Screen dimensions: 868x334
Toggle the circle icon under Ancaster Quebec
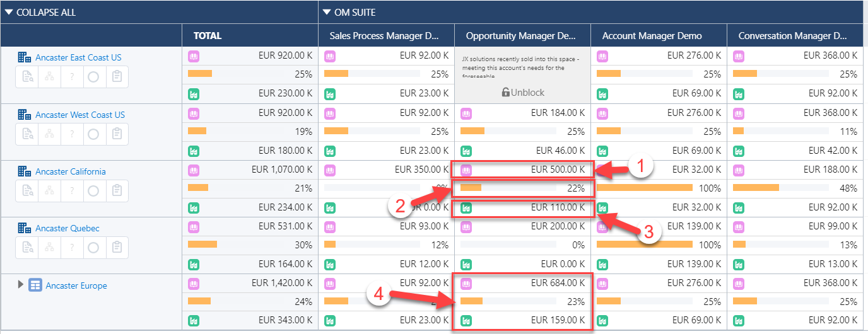pos(94,248)
